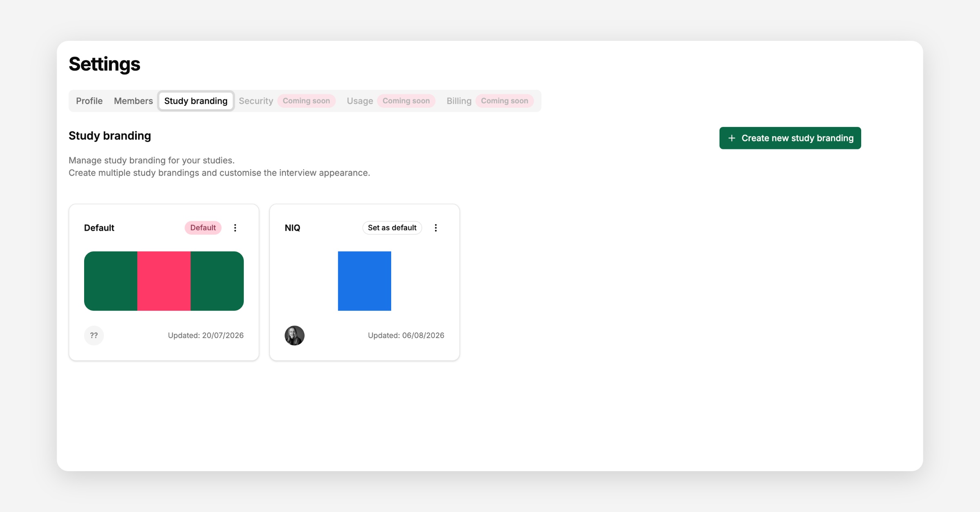Click Create new study branding button
The image size is (980, 512).
pyautogui.click(x=790, y=138)
